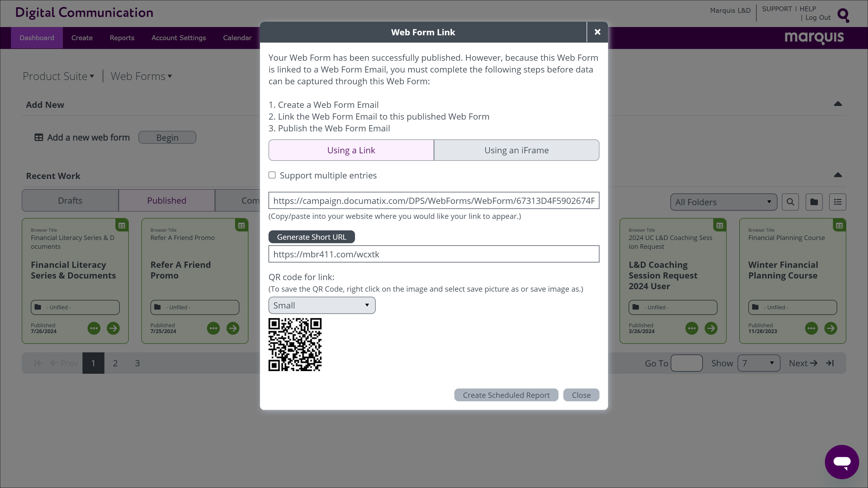
Task: Open Account Settings menu
Action: click(179, 38)
